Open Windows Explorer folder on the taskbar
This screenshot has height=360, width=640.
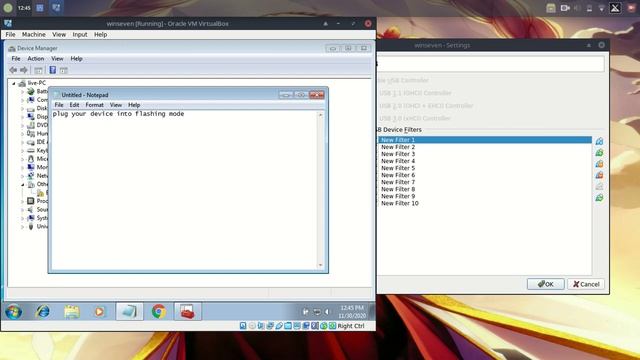coord(72,312)
